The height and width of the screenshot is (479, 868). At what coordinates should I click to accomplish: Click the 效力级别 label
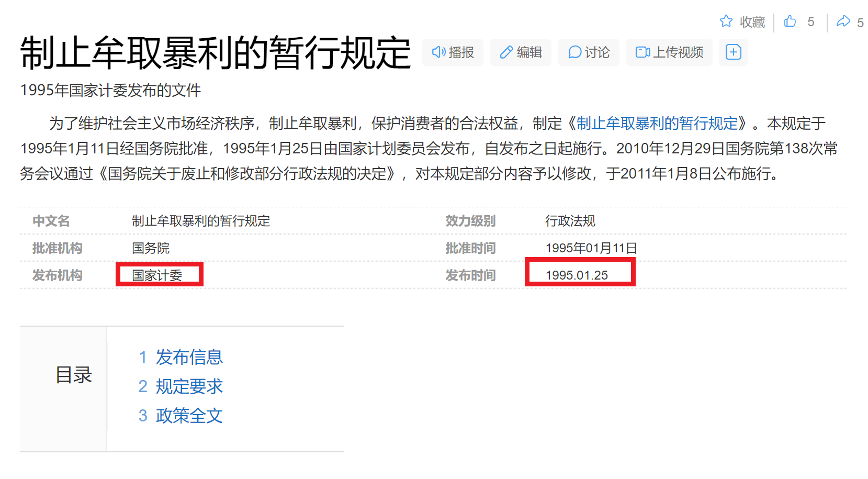(471, 221)
